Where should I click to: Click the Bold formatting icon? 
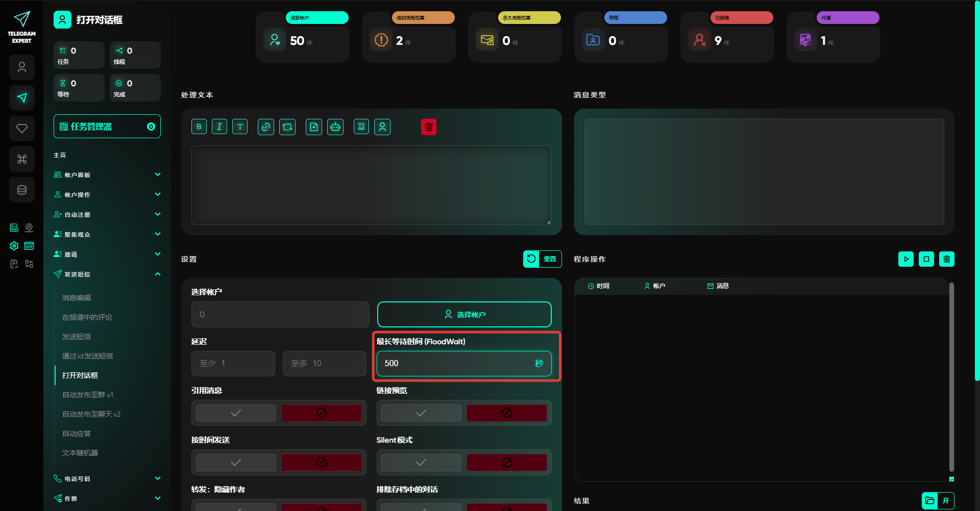point(199,127)
